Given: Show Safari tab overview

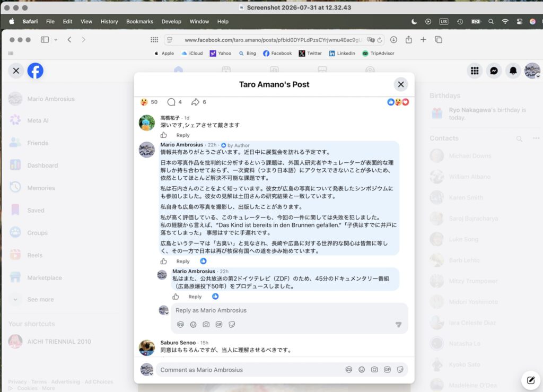Looking at the screenshot, I should tap(439, 39).
